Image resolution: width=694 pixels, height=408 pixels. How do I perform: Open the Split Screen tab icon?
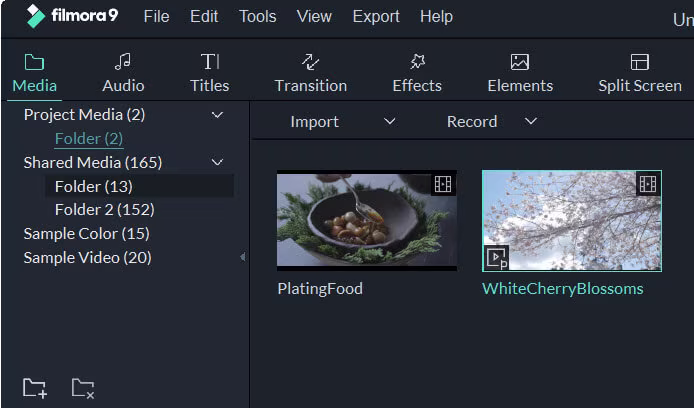click(639, 62)
